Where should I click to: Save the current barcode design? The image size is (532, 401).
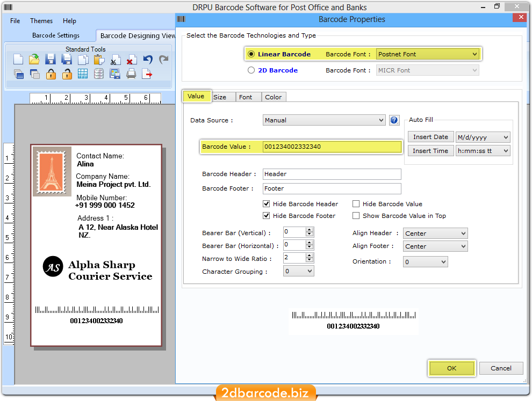tap(51, 60)
